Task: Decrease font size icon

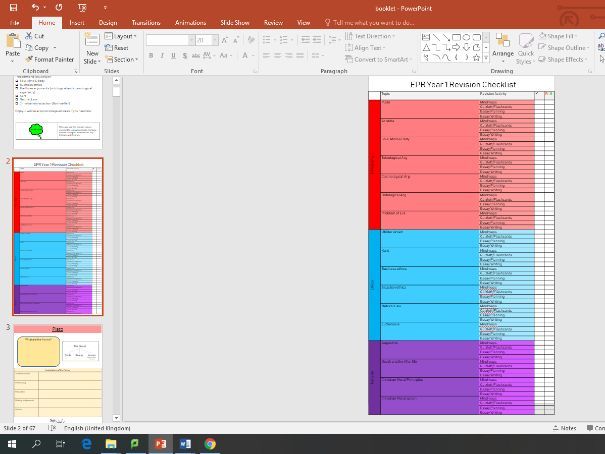Action: 236,40
